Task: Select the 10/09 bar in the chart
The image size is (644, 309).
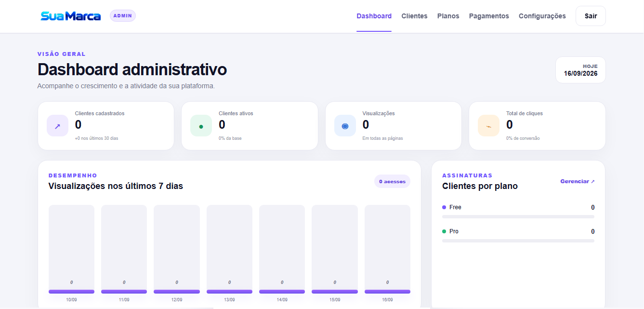Action: [71, 249]
